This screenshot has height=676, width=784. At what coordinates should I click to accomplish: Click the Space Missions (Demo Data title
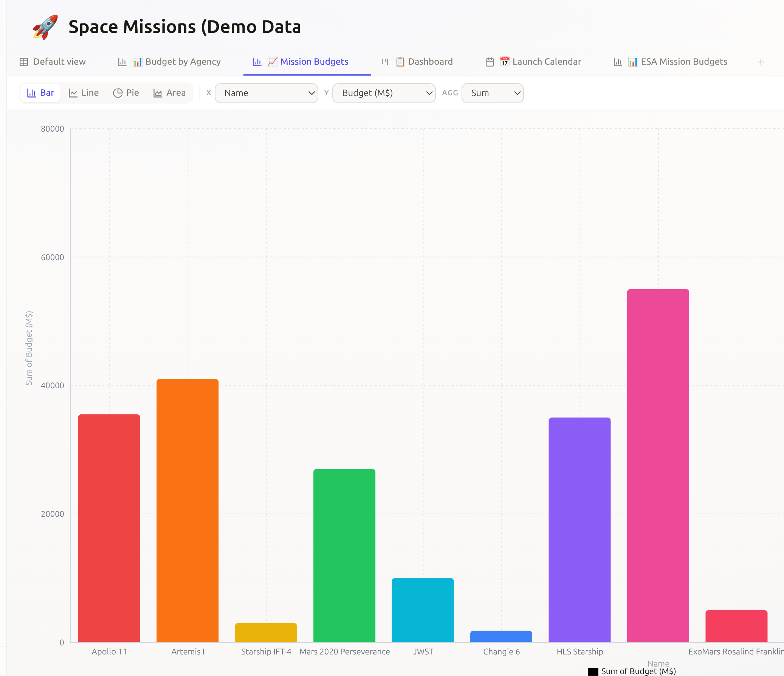tap(184, 27)
